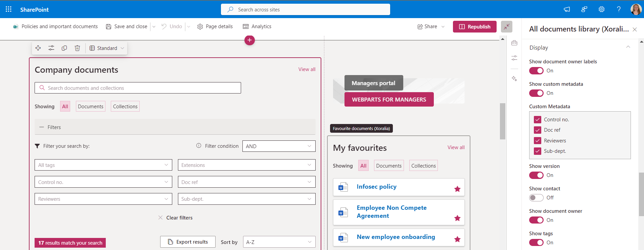
Task: Open the Filter condition AND dropdown
Action: (x=279, y=146)
